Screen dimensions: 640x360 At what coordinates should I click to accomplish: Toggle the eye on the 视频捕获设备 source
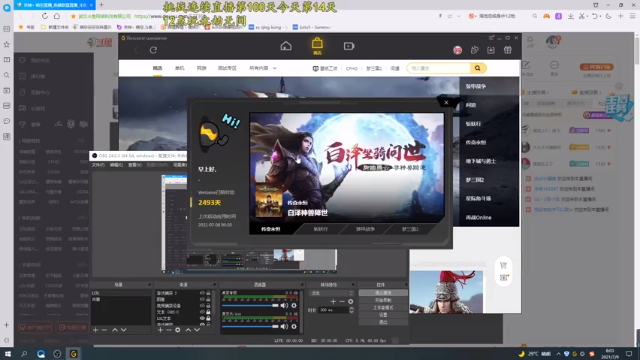(x=202, y=305)
